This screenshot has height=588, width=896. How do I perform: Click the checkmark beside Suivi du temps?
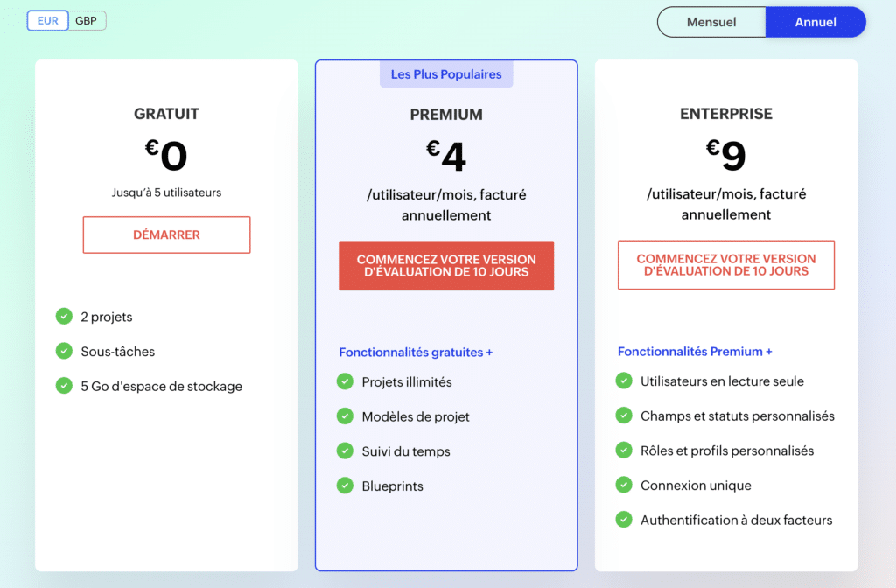click(x=345, y=451)
